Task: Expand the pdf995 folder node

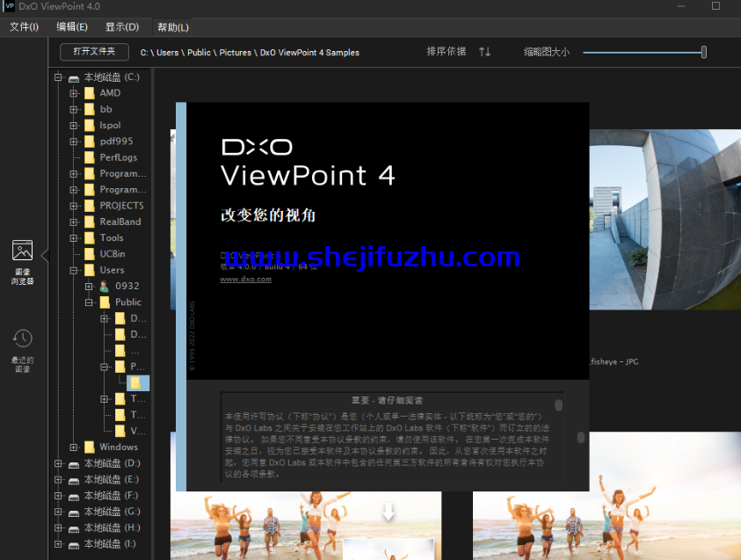Action: [x=73, y=142]
